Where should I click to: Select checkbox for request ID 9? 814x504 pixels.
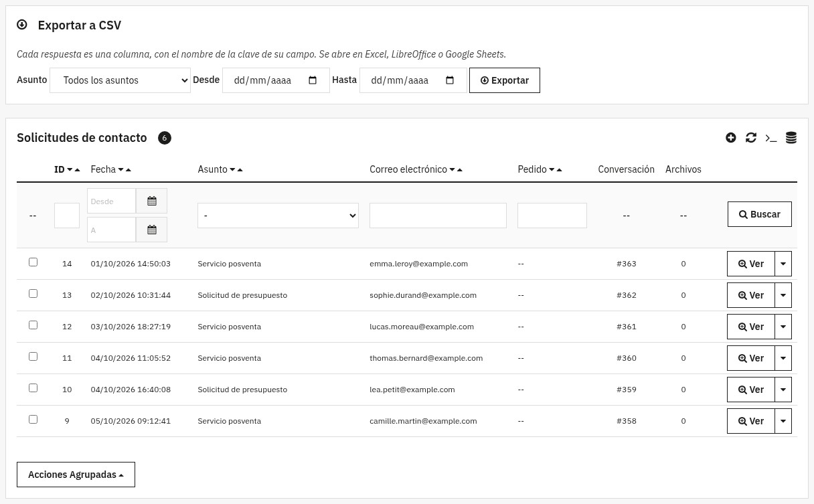pos(33,420)
